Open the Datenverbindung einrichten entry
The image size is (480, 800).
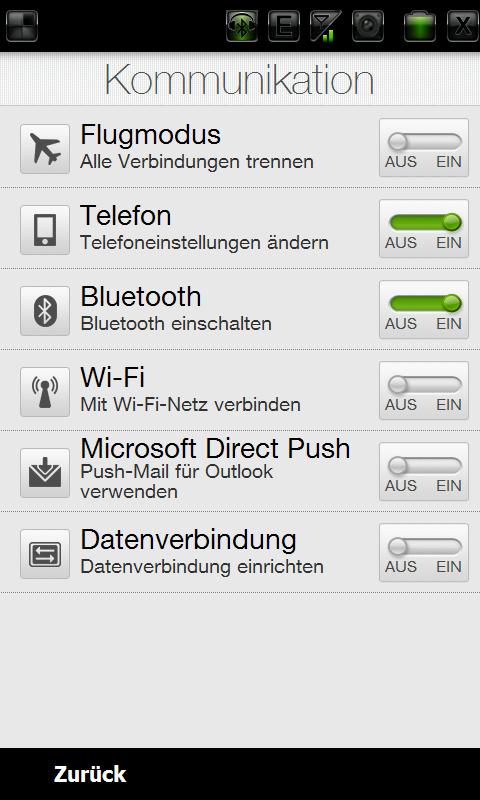[x=202, y=567]
